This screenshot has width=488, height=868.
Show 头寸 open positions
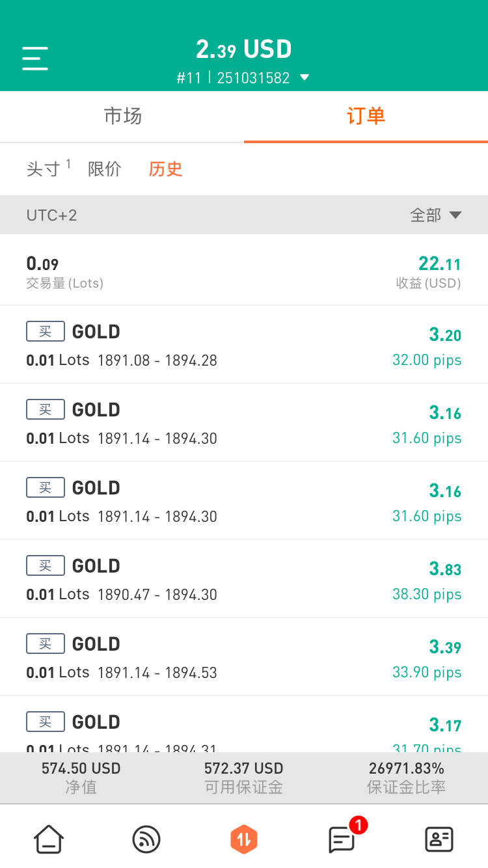coord(44,169)
